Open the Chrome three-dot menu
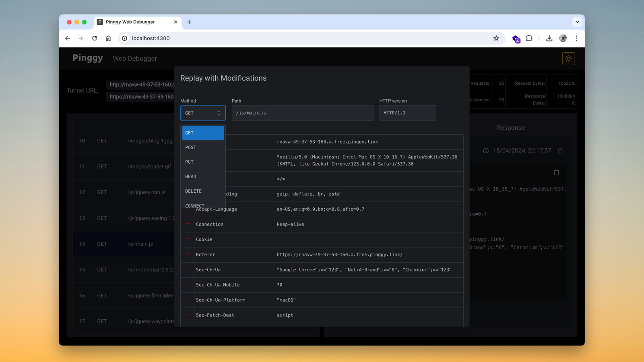Screen dimensions: 644x362 tap(576, 38)
